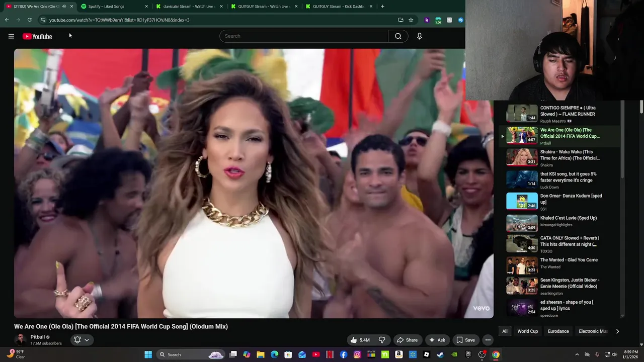The width and height of the screenshot is (644, 362).
Task: Click the Ask button
Action: tap(437, 340)
